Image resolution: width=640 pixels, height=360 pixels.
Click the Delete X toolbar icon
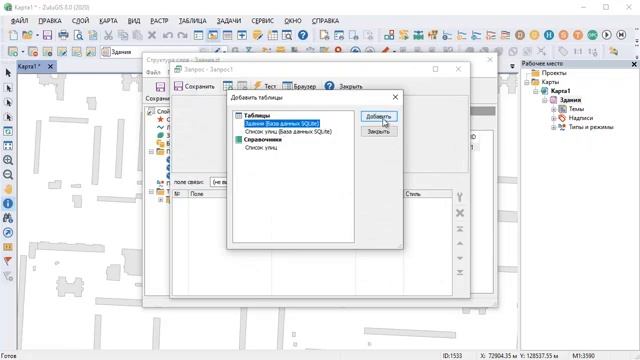(x=152, y=35)
